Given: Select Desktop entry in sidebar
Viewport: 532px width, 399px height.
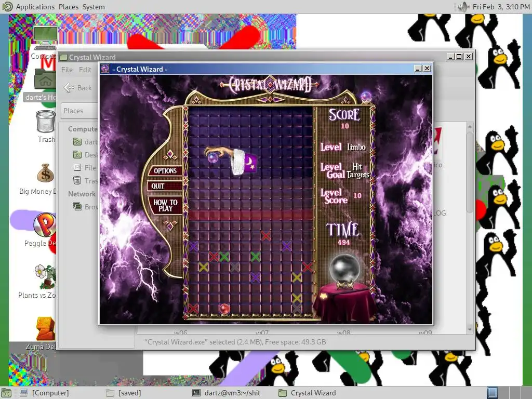Looking at the screenshot, I should pos(86,155).
